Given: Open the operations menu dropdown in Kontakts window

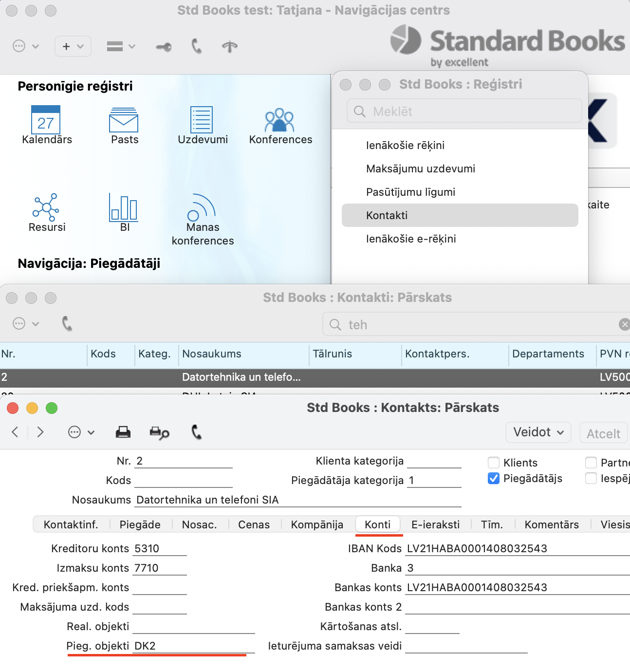Looking at the screenshot, I should tap(81, 432).
